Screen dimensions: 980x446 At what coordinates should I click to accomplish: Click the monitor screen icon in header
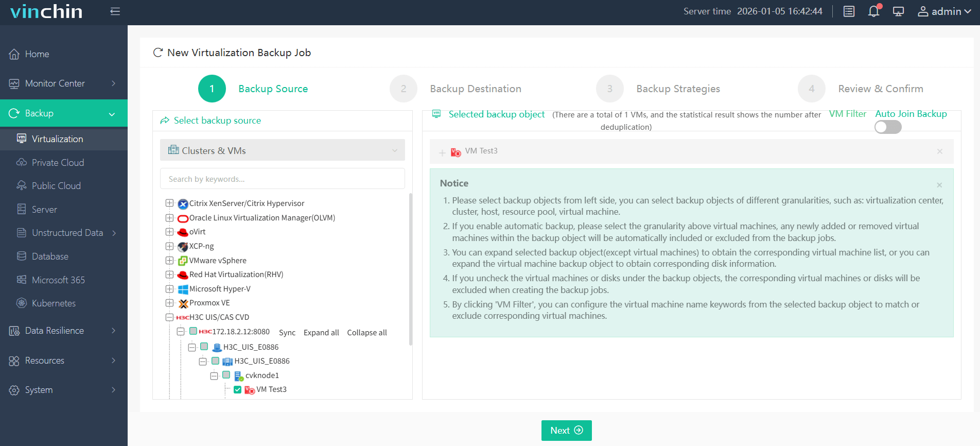(x=898, y=11)
